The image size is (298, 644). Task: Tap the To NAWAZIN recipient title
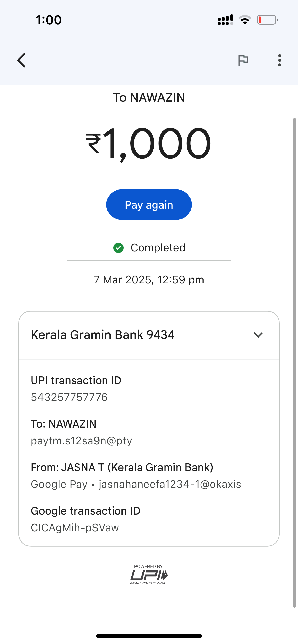click(149, 98)
